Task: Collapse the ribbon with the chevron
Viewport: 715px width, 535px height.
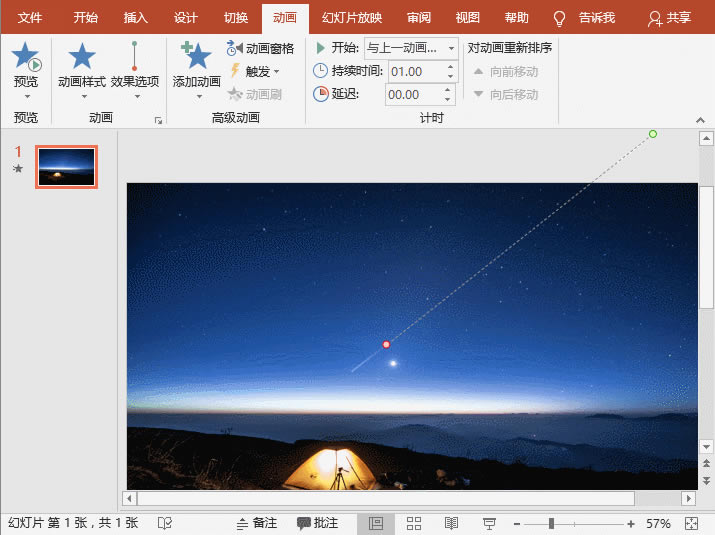Action: [x=702, y=119]
